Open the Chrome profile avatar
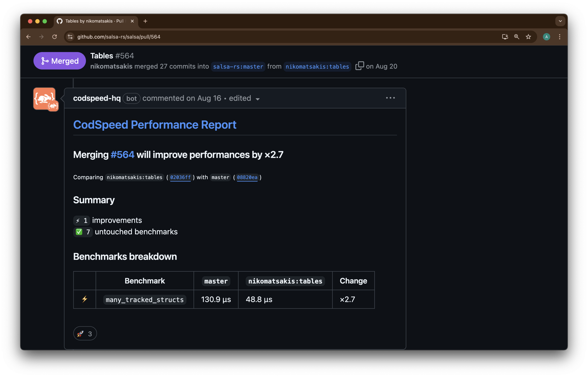 pos(546,37)
